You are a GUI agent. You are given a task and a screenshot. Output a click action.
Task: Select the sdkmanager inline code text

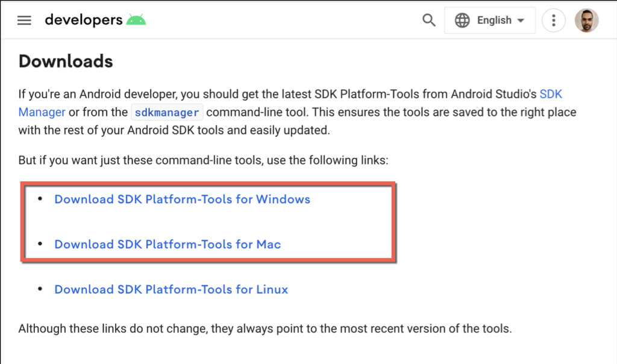click(x=167, y=113)
